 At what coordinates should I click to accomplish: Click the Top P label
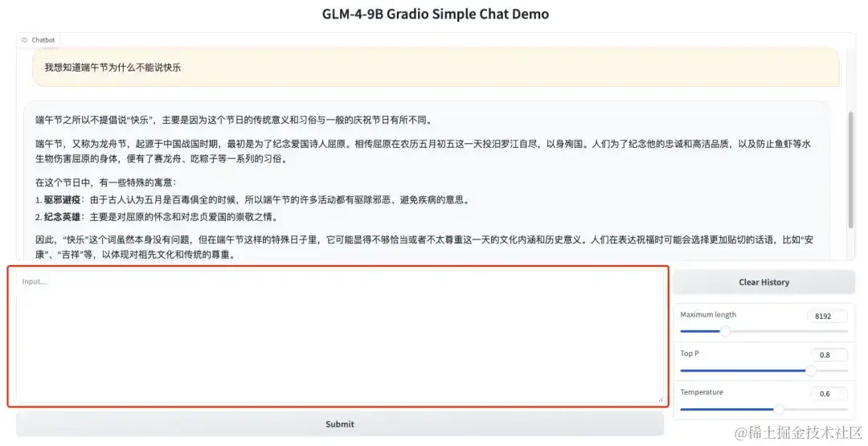[690, 353]
